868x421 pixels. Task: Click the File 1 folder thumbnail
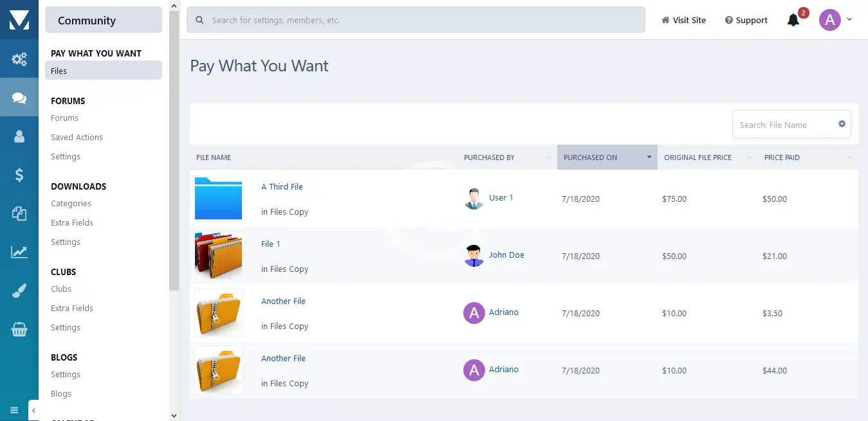tap(218, 255)
